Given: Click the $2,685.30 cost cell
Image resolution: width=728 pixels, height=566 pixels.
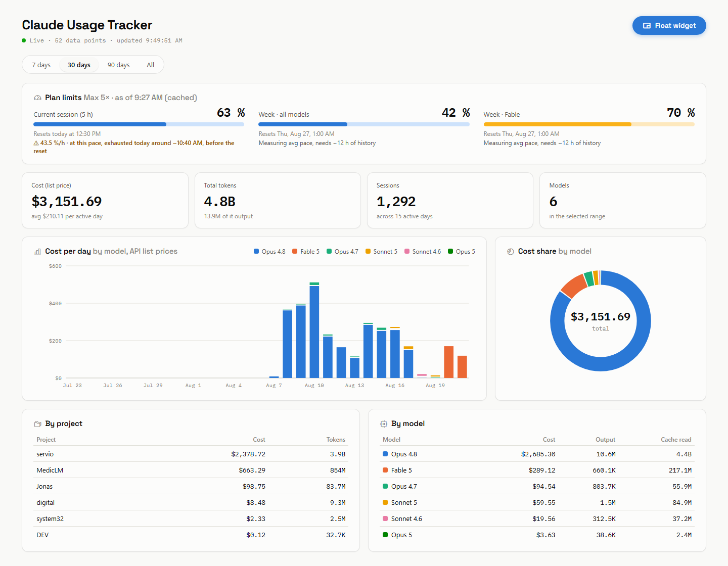Looking at the screenshot, I should coord(538,454).
